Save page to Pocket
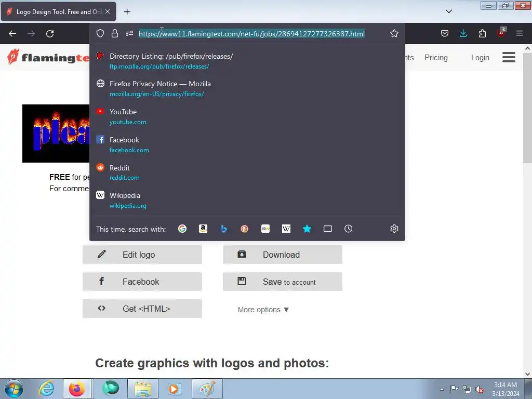Screen dimensions: 532x399 tap(445, 33)
